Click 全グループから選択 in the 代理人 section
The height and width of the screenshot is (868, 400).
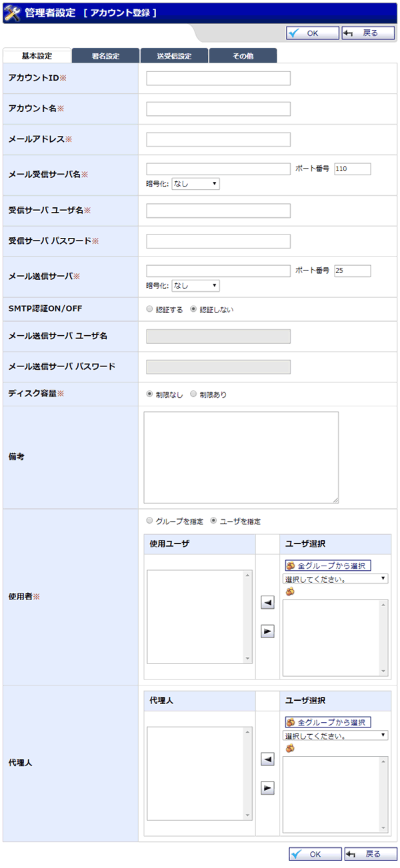327,722
